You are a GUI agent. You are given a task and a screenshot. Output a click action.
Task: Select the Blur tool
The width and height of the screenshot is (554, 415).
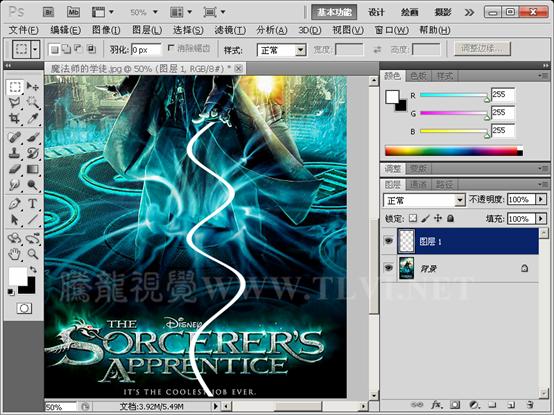pyautogui.click(x=14, y=184)
